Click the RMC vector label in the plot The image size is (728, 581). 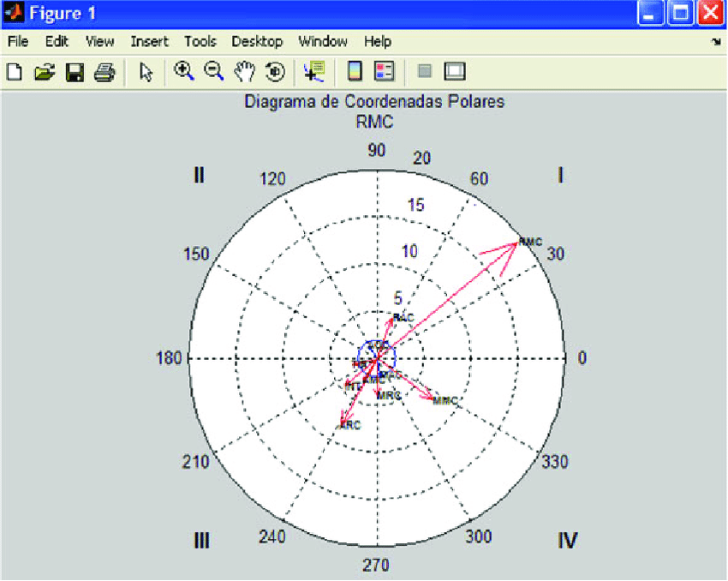tap(531, 242)
